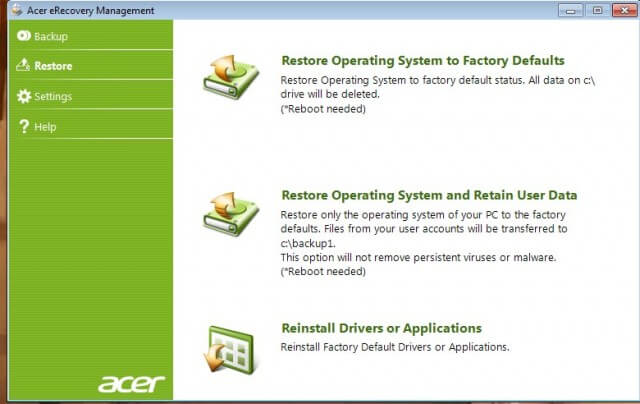Choose Reinstall Drivers or Applications
This screenshot has height=404, width=640.
382,328
